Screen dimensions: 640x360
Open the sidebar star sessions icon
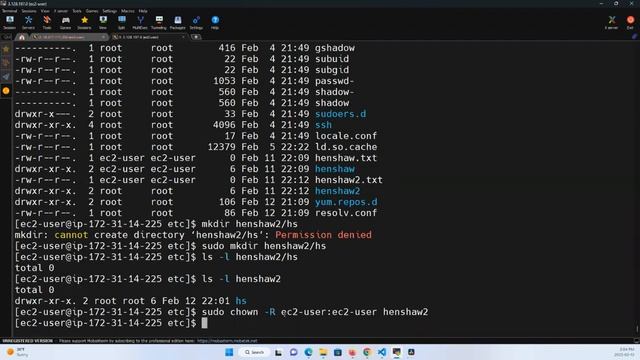coord(6,49)
